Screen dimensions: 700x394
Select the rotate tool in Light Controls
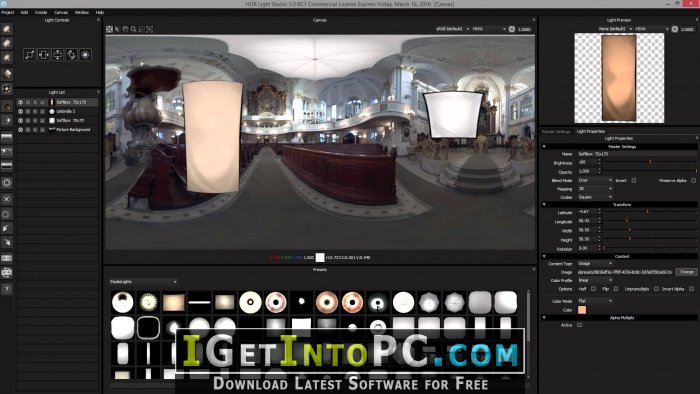(71, 55)
